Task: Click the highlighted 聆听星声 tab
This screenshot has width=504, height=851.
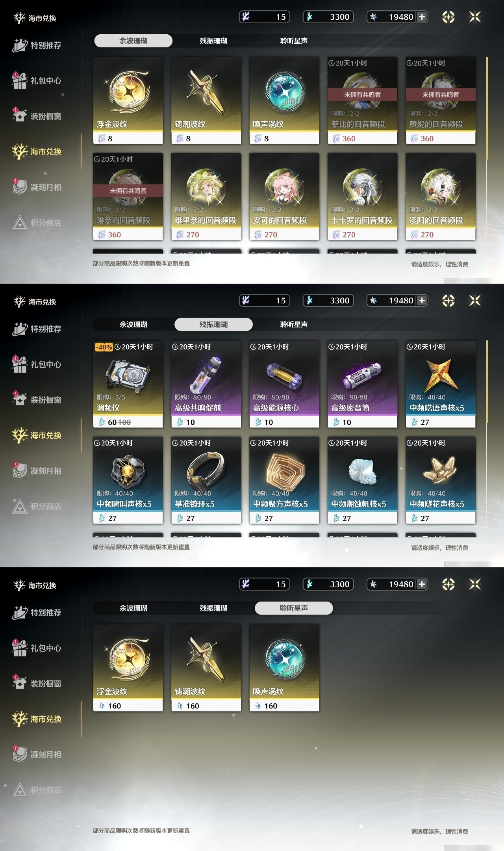Action: 294,608
